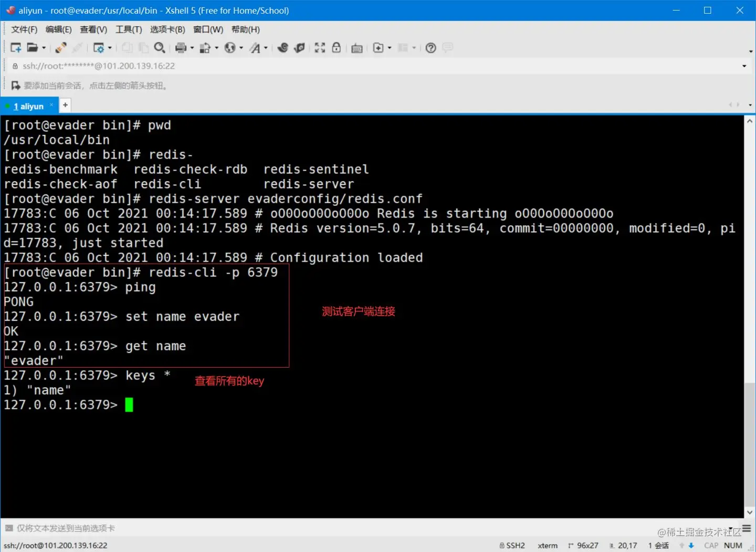Open the 帮助(H) menu
This screenshot has height=552, width=756.
[x=246, y=29]
